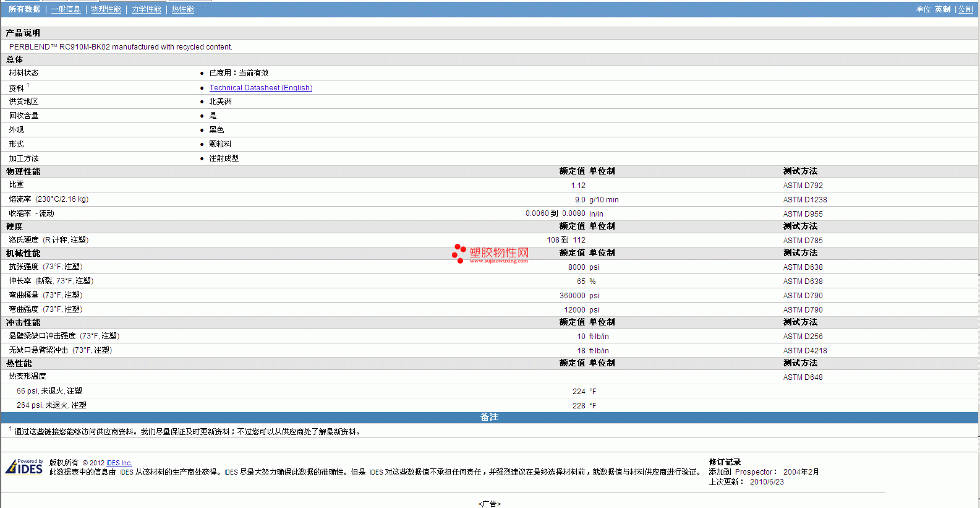Click the 加工方法 value 注射成型

click(224, 158)
